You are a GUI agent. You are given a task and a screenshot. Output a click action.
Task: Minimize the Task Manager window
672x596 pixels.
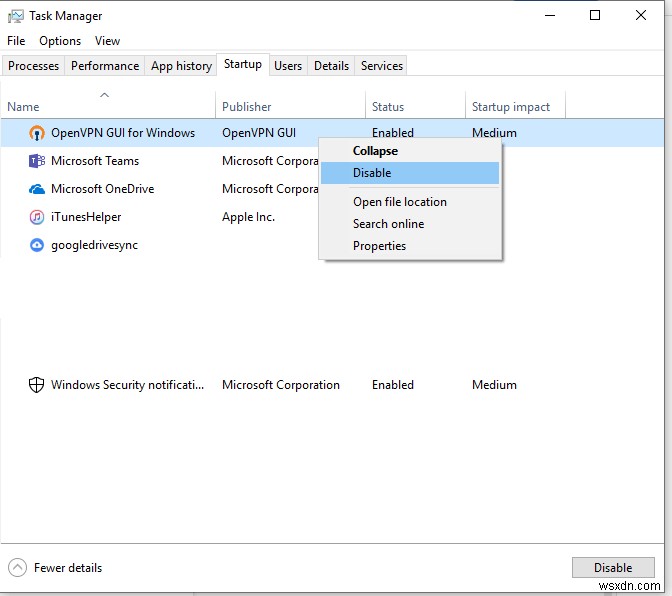(550, 15)
